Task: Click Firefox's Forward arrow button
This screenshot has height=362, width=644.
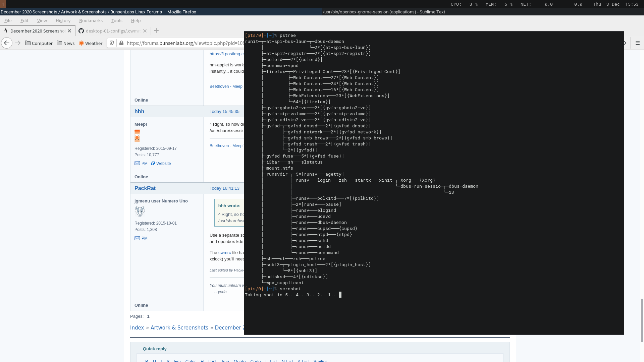Action: click(x=18, y=43)
